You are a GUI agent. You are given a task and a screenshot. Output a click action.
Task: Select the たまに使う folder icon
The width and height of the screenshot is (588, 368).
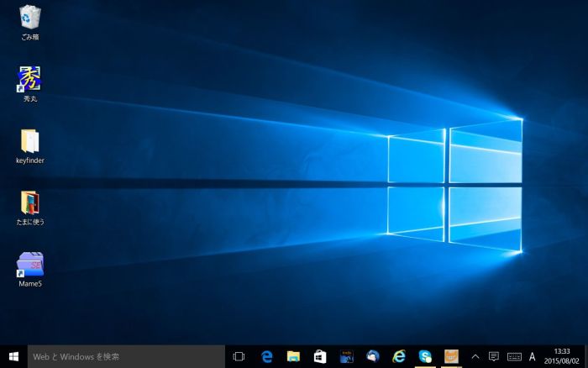tap(29, 202)
